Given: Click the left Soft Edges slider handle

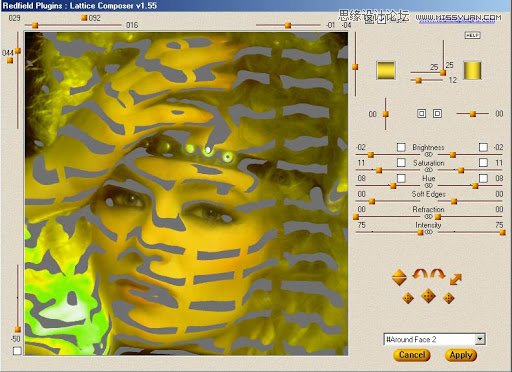Looking at the screenshot, I should click(x=372, y=201).
